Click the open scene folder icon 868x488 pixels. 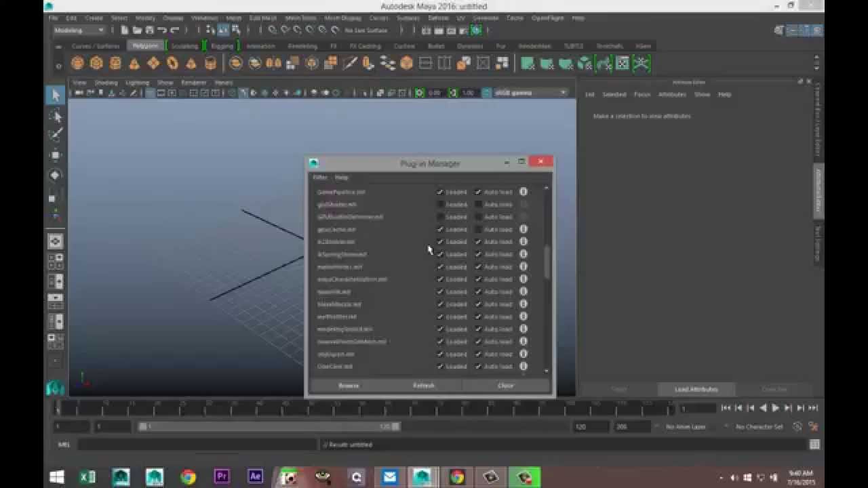tap(138, 30)
